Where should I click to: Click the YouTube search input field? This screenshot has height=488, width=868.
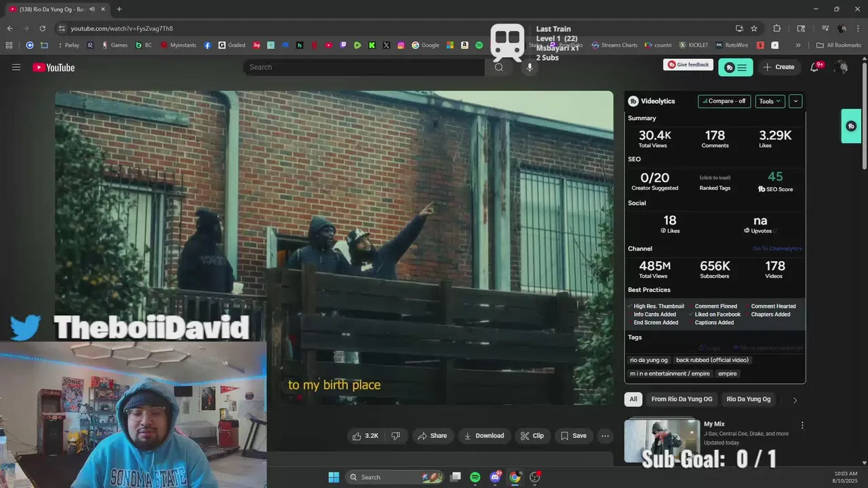(363, 67)
